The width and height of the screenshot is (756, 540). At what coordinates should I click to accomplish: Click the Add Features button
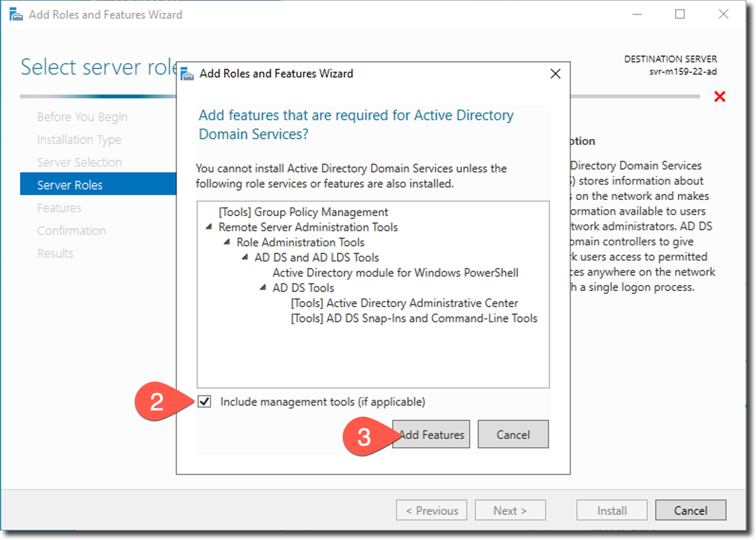click(x=431, y=434)
